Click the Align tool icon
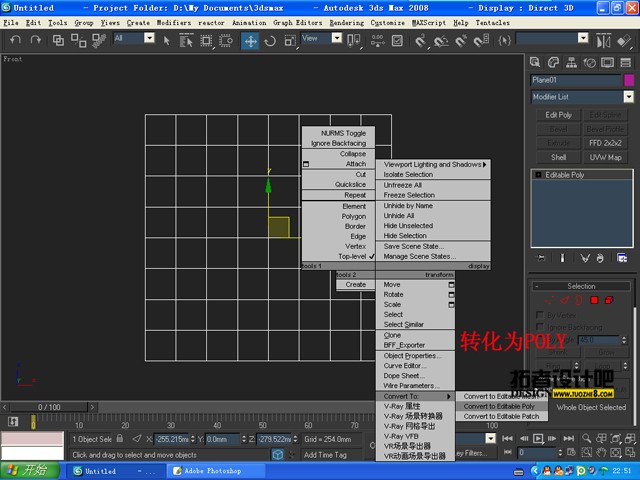The image size is (640, 480). click(624, 41)
